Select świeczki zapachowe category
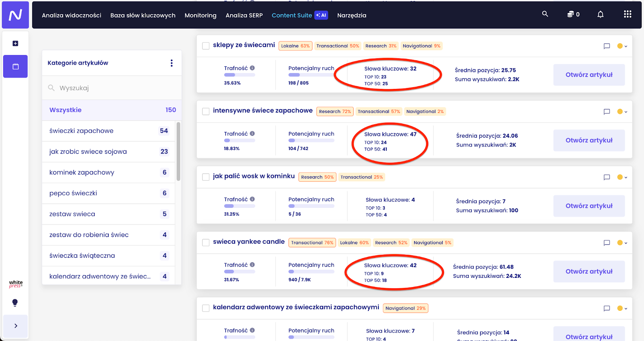Image resolution: width=644 pixels, height=341 pixels. [81, 131]
